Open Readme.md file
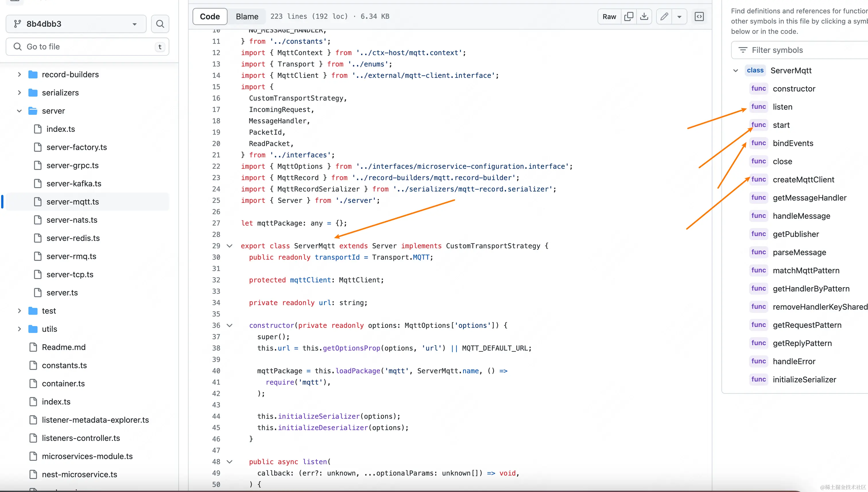Image resolution: width=868 pixels, height=492 pixels. (x=63, y=347)
